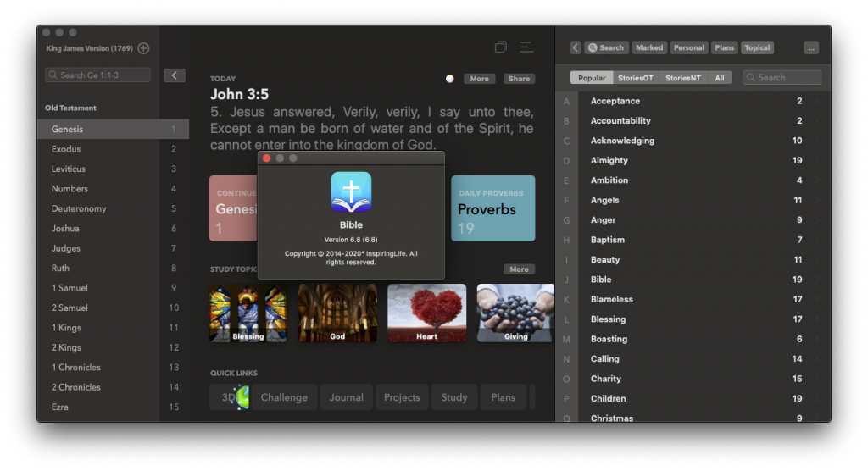
Task: Open the Personal tab
Action: [x=689, y=47]
